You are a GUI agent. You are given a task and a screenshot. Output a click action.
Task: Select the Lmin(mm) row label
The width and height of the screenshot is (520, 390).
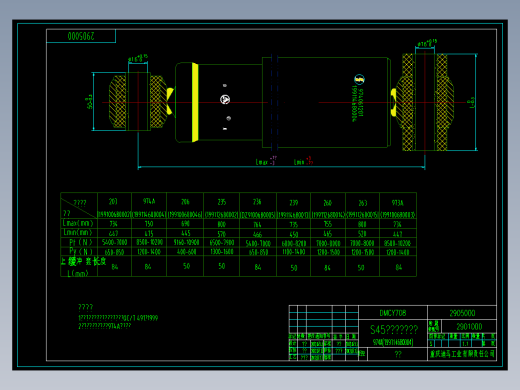(78, 232)
